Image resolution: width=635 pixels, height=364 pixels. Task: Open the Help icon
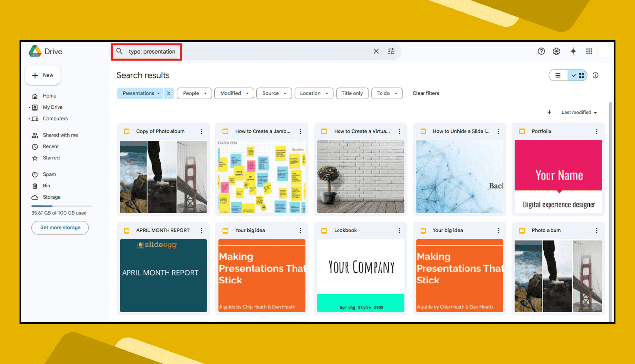tap(541, 51)
